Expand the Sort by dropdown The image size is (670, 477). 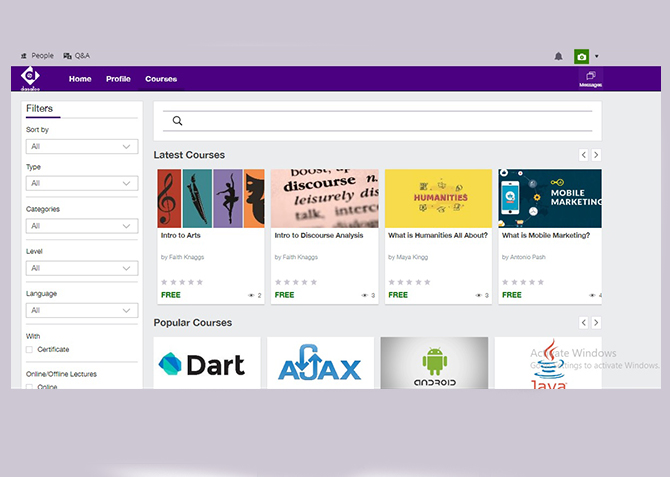tap(81, 147)
